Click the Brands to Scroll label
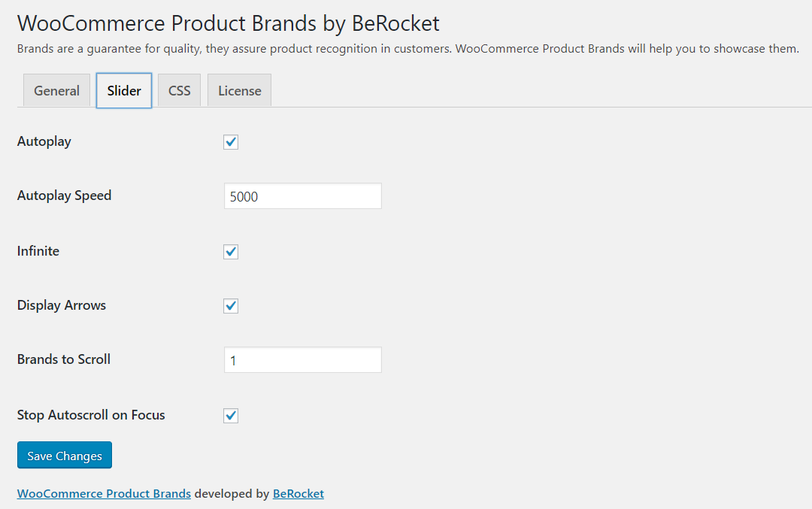 coord(63,359)
